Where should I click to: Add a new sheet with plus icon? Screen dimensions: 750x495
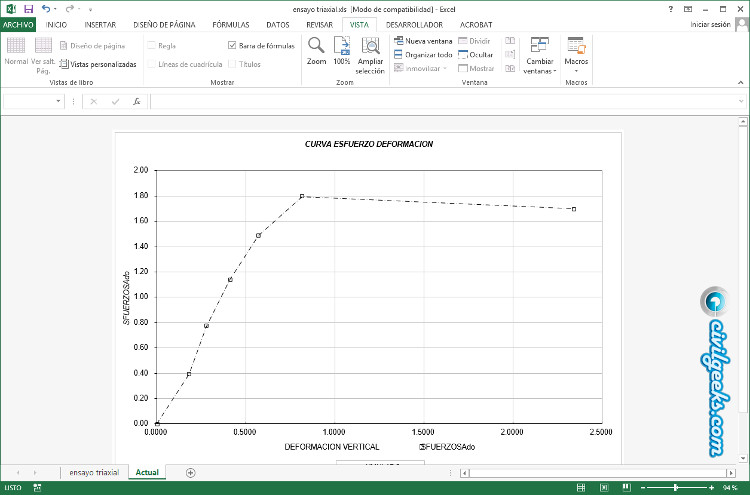(x=191, y=472)
